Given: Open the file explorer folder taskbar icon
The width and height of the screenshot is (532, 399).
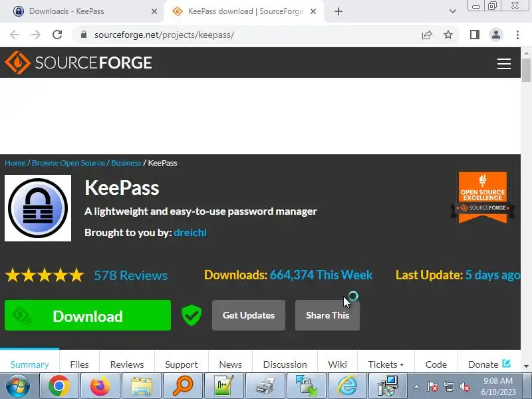Looking at the screenshot, I should point(142,386).
